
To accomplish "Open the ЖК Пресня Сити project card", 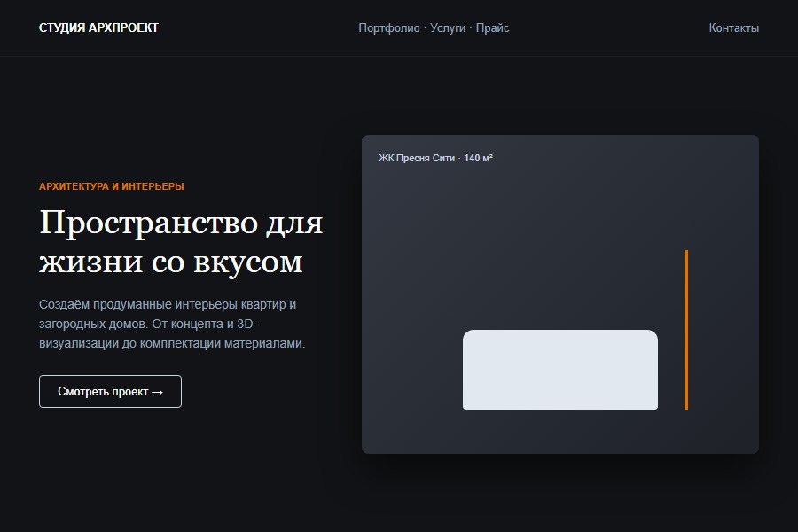I will coord(559,294).
